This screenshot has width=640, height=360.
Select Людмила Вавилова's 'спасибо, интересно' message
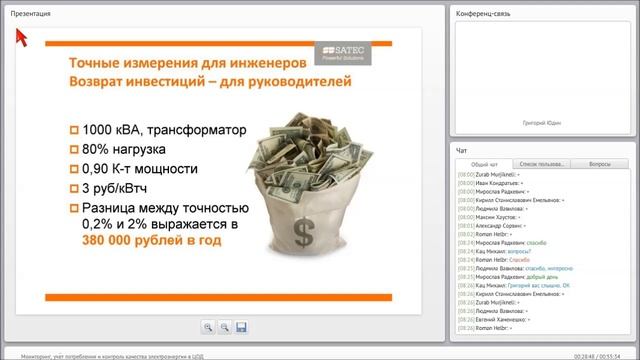(x=516, y=269)
